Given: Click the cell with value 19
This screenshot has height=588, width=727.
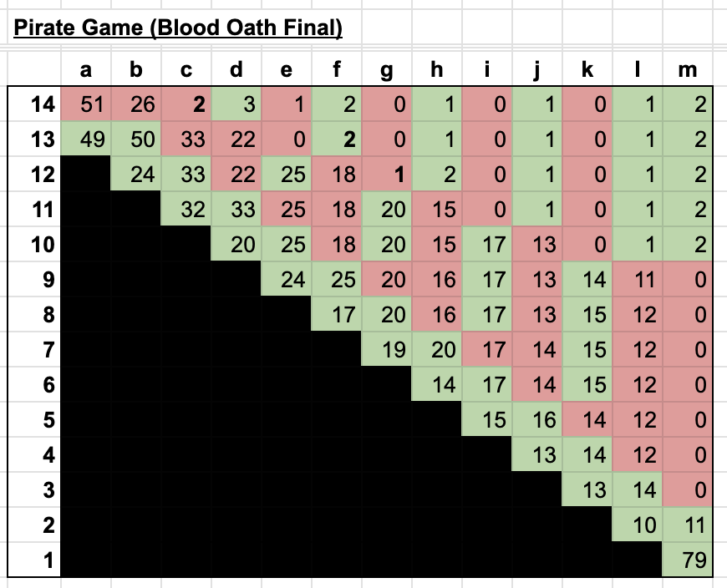Looking at the screenshot, I should coord(388,349).
